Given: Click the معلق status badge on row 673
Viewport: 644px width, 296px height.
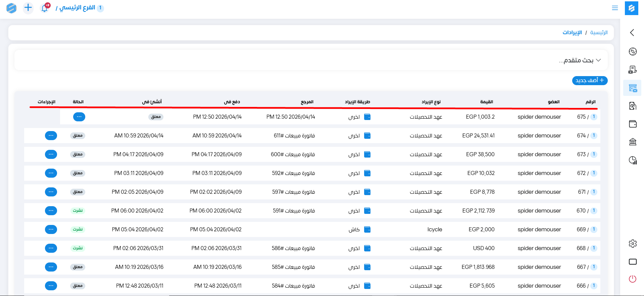Looking at the screenshot, I should pyautogui.click(x=78, y=155).
